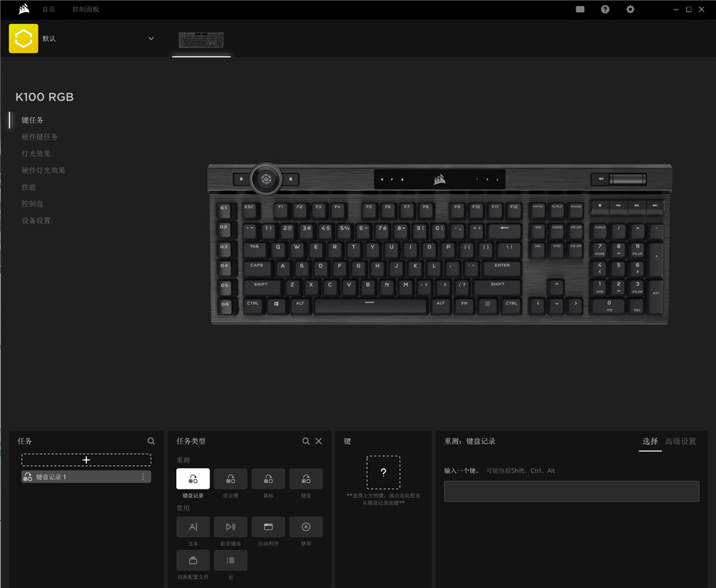Choose the 禁用 disable task type

coord(306,527)
